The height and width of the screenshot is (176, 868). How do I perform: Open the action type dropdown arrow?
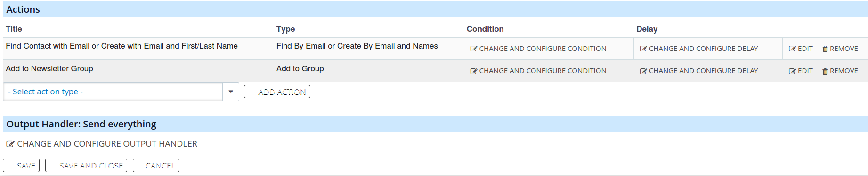click(231, 92)
